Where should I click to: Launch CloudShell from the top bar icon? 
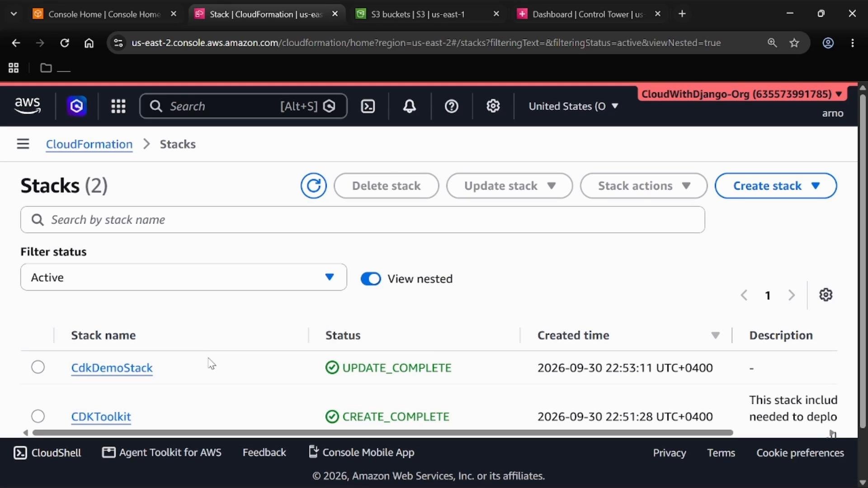[368, 106]
